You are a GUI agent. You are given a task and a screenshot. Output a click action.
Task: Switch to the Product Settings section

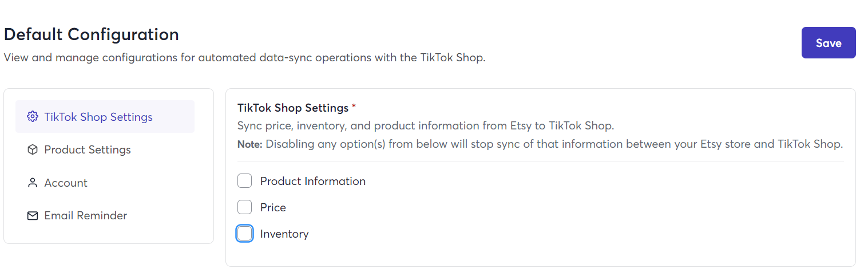click(x=105, y=149)
